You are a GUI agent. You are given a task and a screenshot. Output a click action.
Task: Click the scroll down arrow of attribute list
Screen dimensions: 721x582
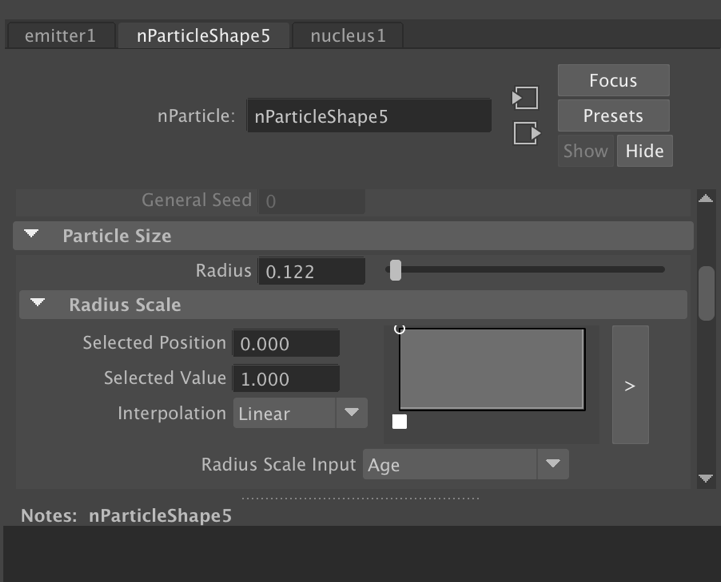coord(706,479)
